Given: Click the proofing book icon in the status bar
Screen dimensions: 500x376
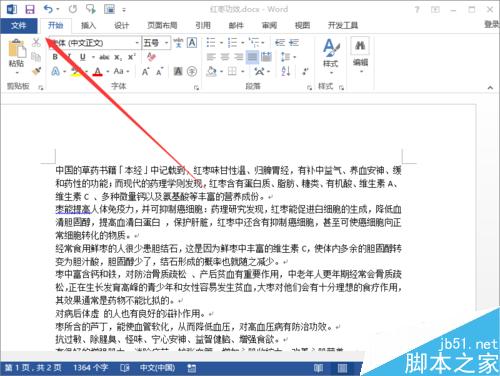Looking at the screenshot, I should click(125, 368).
